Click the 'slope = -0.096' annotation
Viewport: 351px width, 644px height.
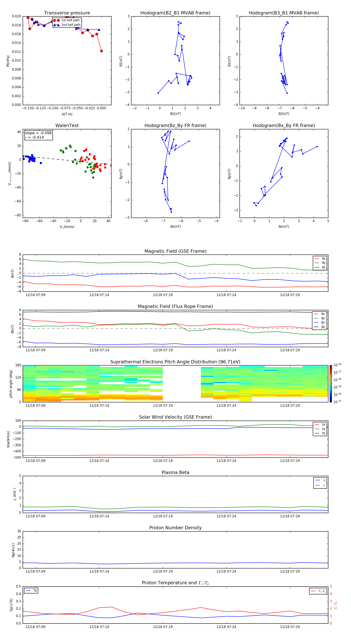[x=38, y=133]
